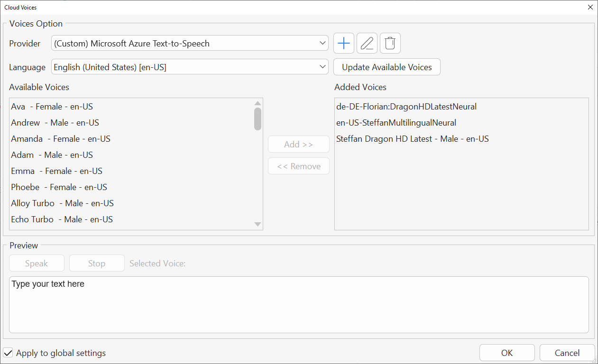Click the Cancel button
The height and width of the screenshot is (364, 598).
(x=567, y=353)
